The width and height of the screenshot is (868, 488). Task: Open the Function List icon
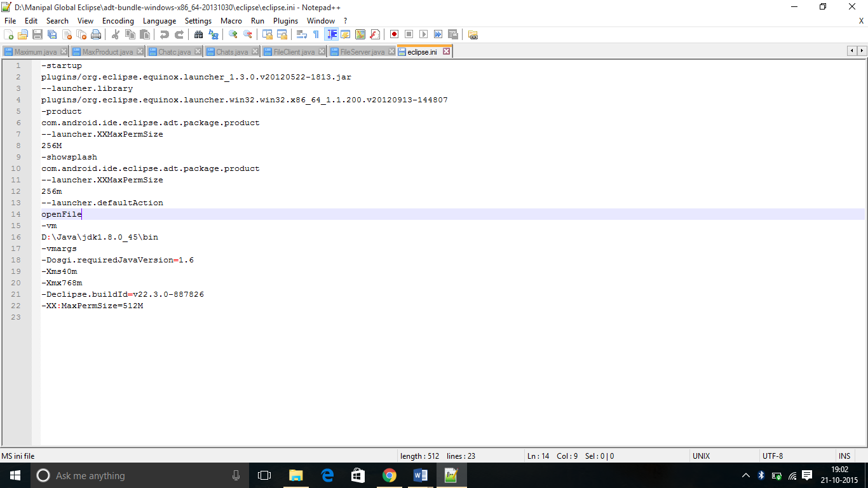375,34
